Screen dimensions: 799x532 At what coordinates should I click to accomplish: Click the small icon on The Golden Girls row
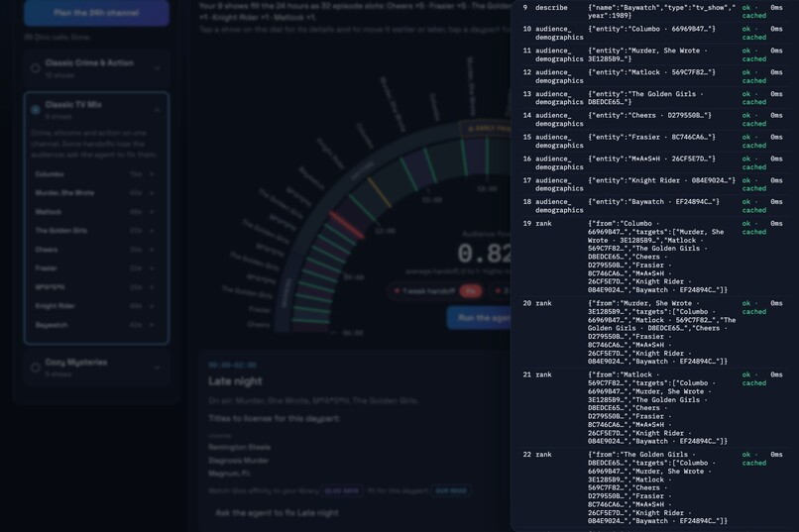pos(152,231)
